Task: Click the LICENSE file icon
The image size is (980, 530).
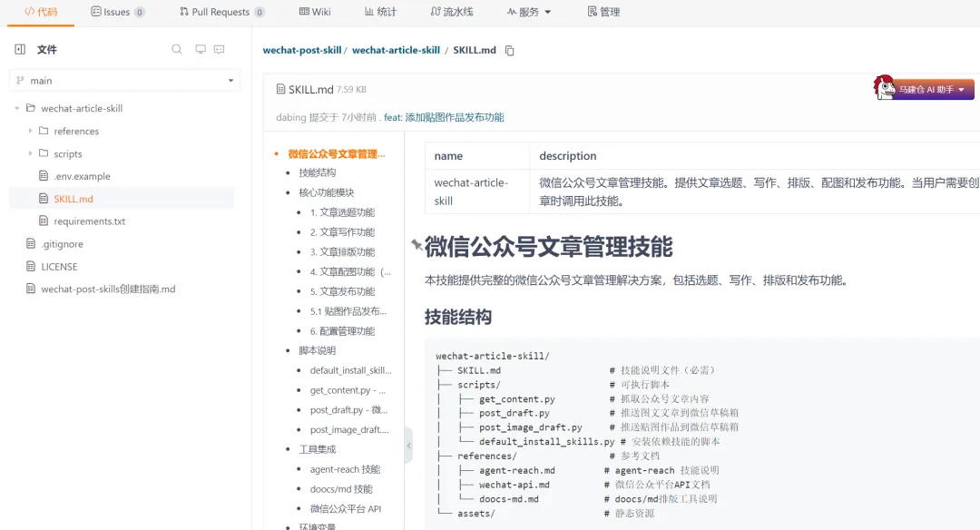Action: point(31,266)
